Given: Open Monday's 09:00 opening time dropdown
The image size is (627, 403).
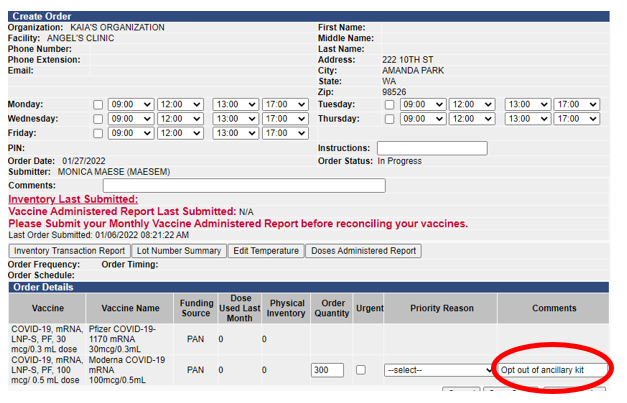Looking at the screenshot, I should point(131,105).
